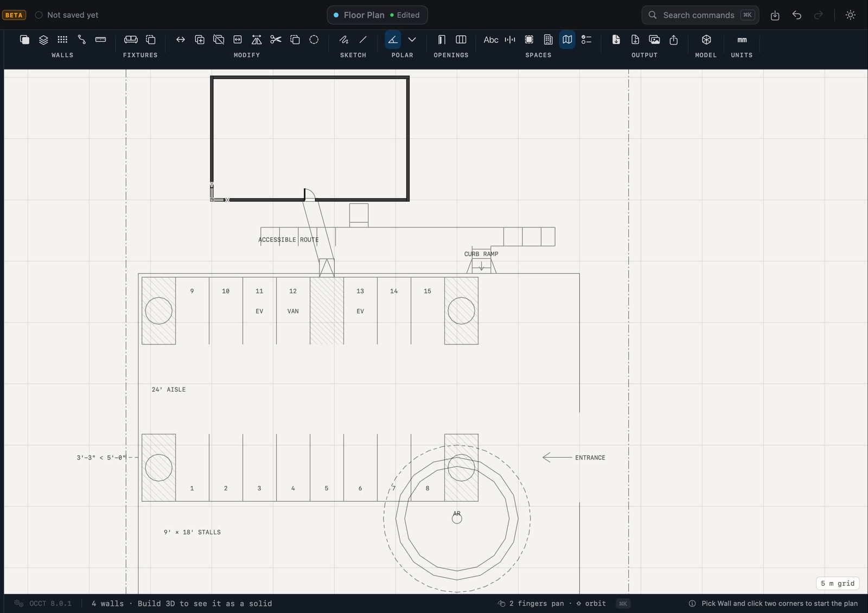Click the CURB RAMP label on canvas

pyautogui.click(x=481, y=254)
